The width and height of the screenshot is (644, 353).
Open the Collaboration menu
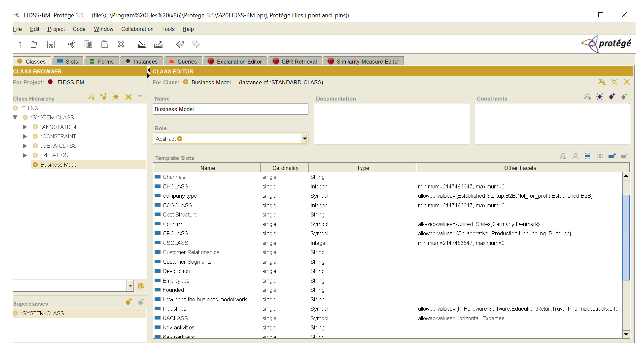(137, 29)
